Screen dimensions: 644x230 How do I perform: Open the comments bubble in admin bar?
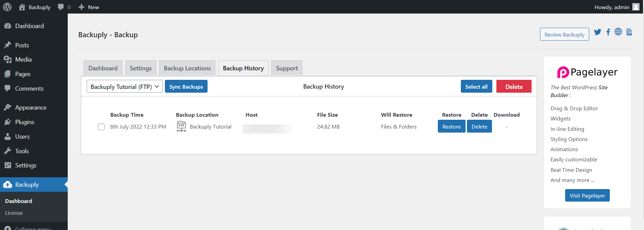click(x=61, y=7)
